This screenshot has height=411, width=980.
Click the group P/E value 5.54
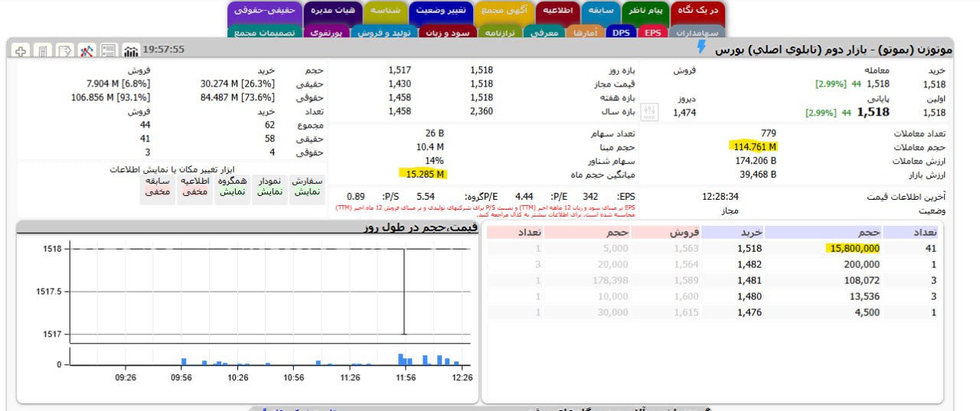(x=426, y=197)
